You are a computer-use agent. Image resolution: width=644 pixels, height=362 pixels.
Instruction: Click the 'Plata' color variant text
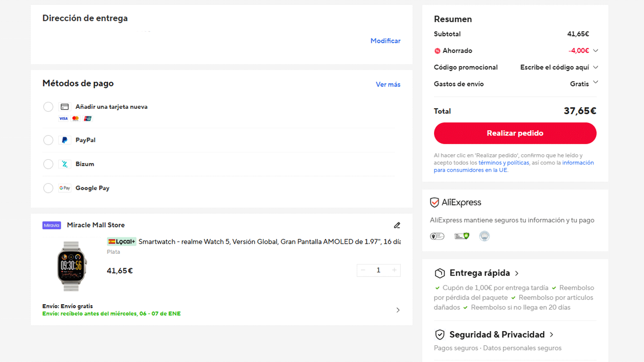pos(114,252)
